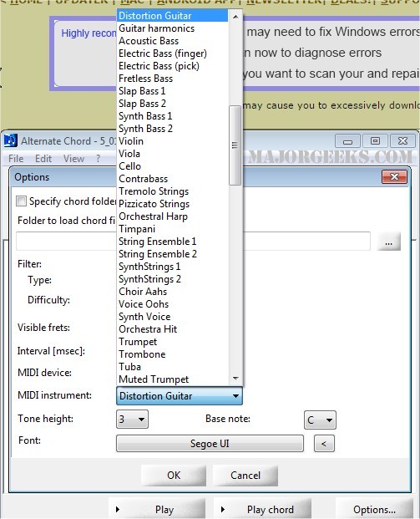
Task: Choose Trombone instrument
Action: pyautogui.click(x=173, y=354)
